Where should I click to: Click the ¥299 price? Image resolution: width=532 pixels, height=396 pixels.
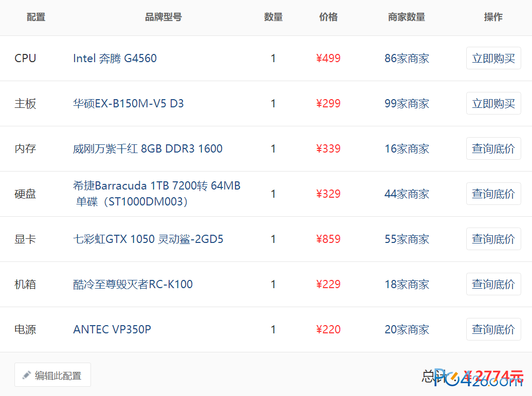click(x=328, y=103)
